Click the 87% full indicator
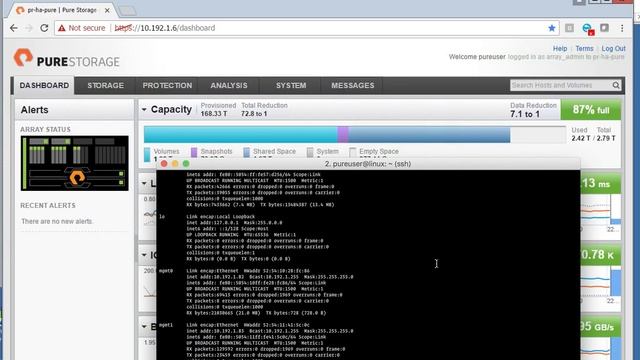This screenshot has width=640, height=360. pyautogui.click(x=591, y=110)
